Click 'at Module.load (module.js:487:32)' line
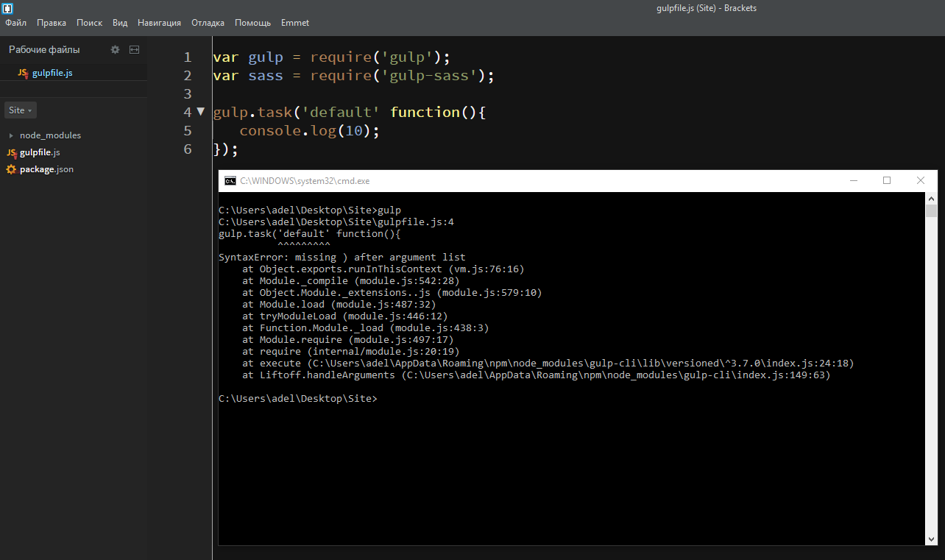The height and width of the screenshot is (560, 945). 339,305
